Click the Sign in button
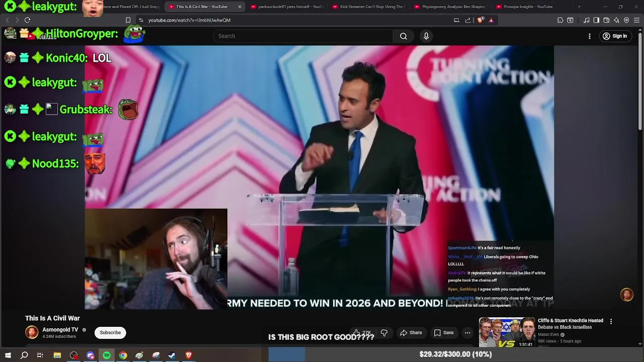The width and height of the screenshot is (644, 362). 615,36
